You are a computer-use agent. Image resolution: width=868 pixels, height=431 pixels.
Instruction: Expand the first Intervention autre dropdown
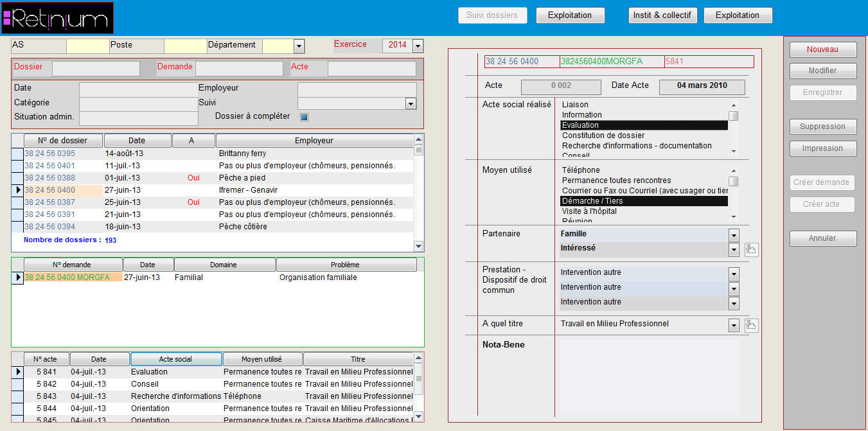[734, 274]
